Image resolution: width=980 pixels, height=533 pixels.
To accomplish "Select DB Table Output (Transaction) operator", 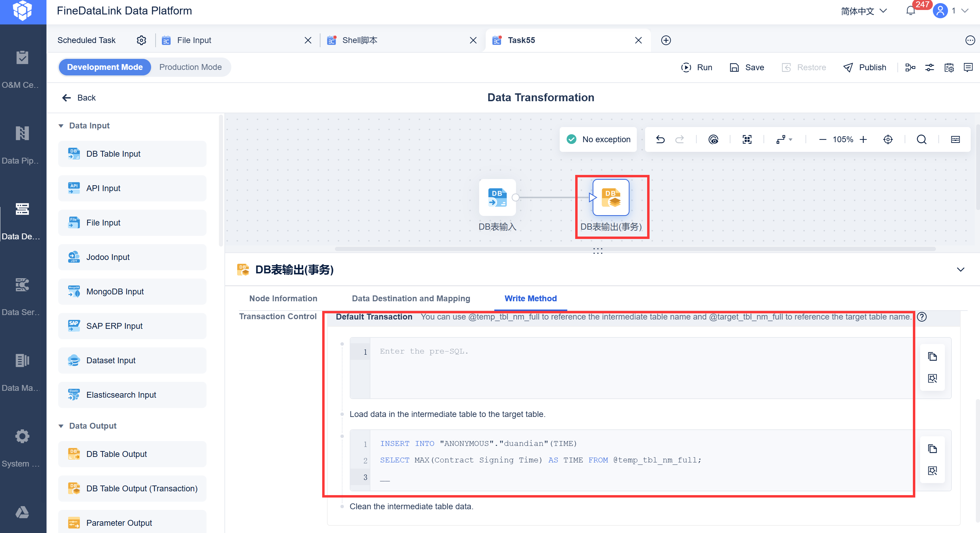I will click(x=133, y=489).
